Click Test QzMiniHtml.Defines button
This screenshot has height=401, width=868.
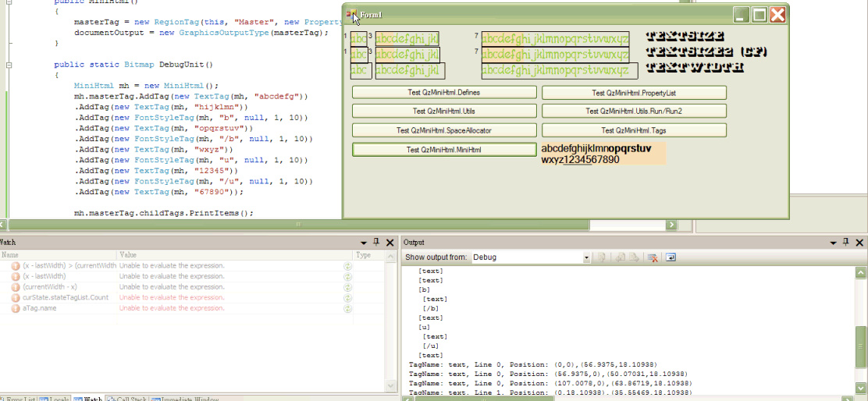[444, 92]
